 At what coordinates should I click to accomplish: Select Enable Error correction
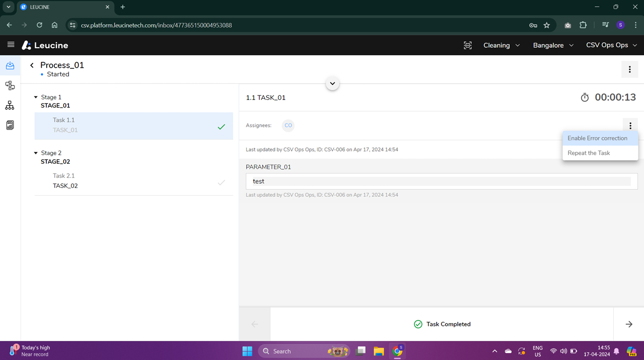pyautogui.click(x=600, y=138)
